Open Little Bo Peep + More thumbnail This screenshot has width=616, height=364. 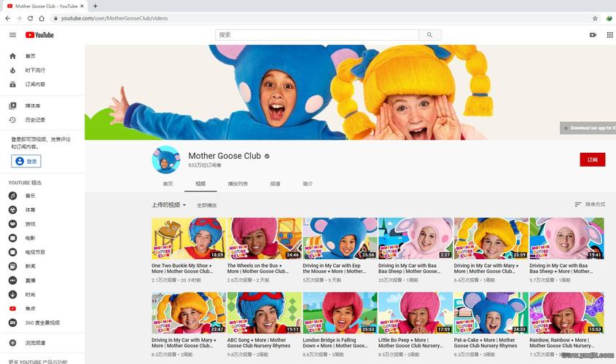tap(416, 312)
